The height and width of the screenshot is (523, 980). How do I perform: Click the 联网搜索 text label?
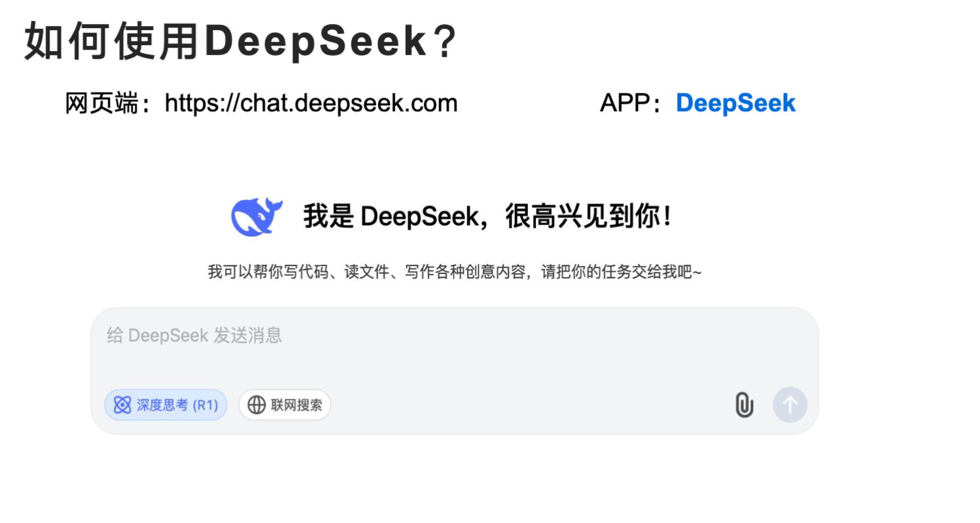pyautogui.click(x=296, y=405)
